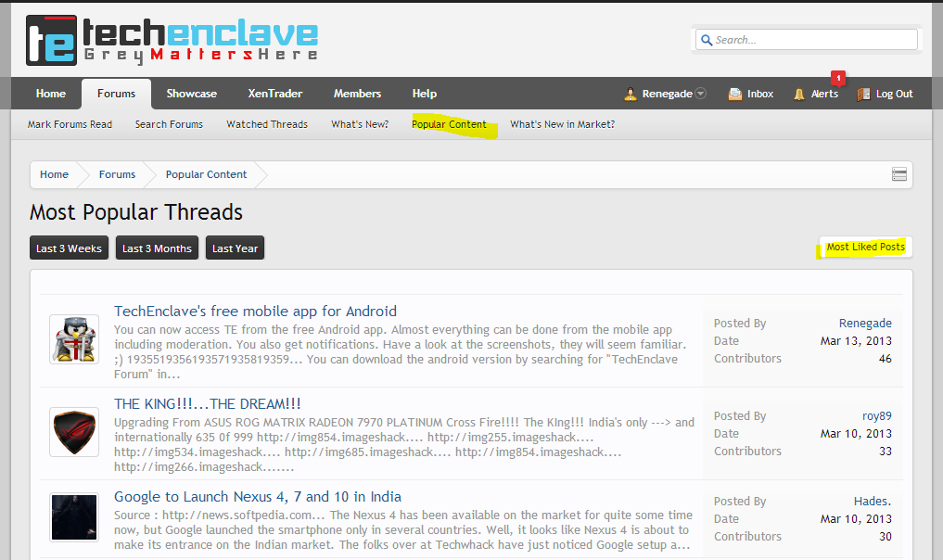943x560 pixels.
Task: Switch to the Members tab
Action: click(x=357, y=94)
